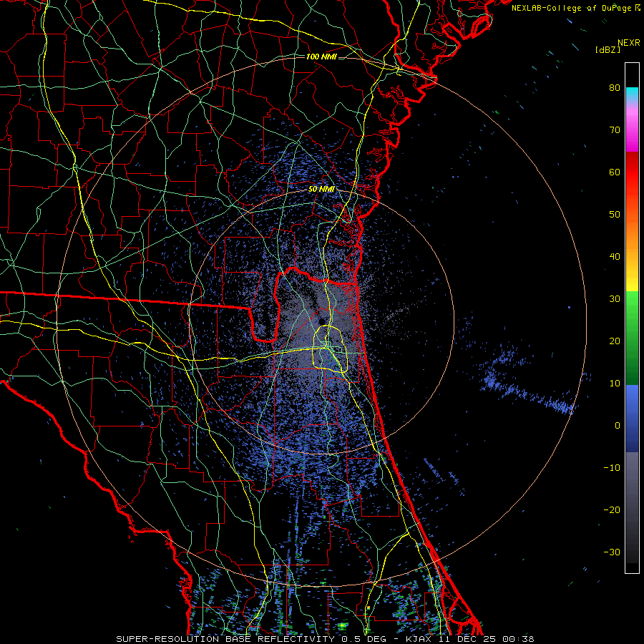This screenshot has height=644, width=644.
Task: Click the 50 NMI range ring label
Action: tap(321, 190)
